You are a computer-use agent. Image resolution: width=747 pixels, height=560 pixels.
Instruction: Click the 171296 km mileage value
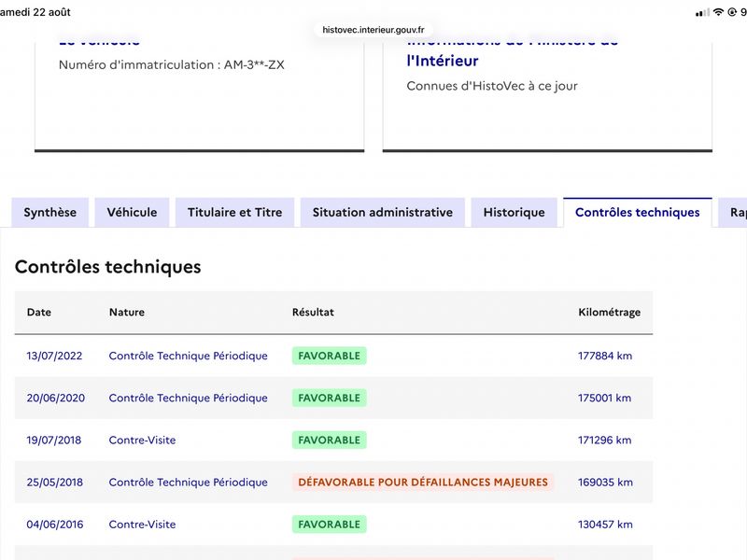[604, 440]
